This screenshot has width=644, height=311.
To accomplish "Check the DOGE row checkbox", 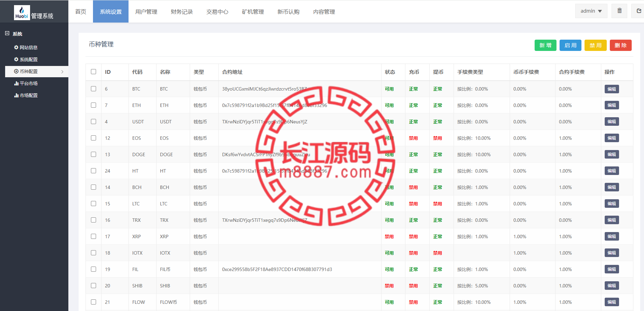I will coord(93,154).
